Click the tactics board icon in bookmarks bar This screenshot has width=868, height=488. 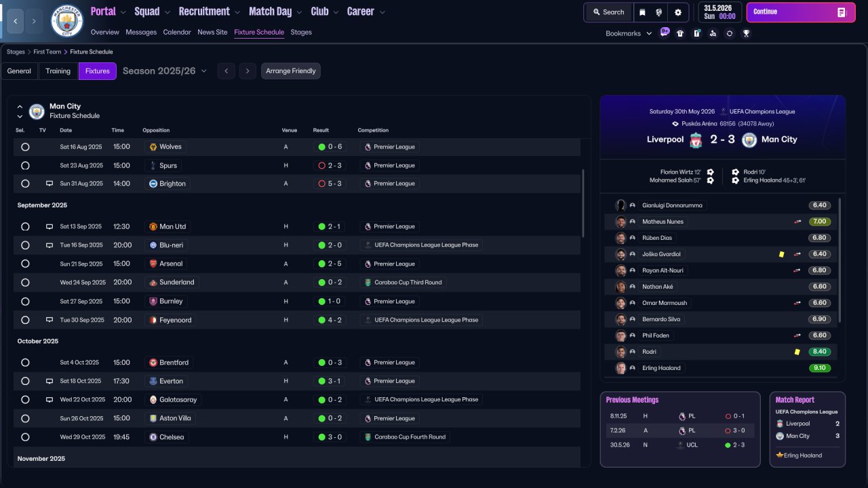coord(696,33)
